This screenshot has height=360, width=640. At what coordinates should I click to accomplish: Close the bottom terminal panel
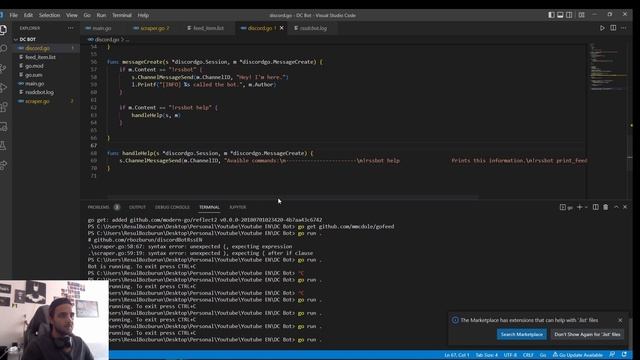point(625,207)
